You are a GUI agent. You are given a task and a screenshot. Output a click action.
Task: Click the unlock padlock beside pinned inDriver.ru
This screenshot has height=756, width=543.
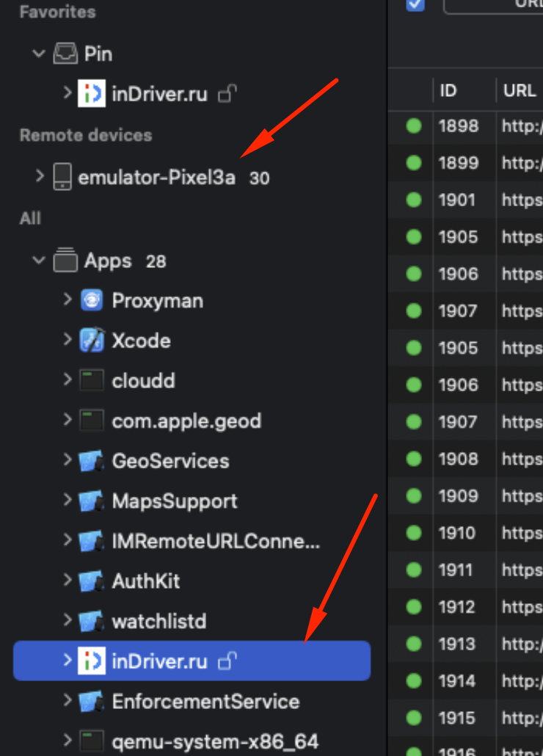pos(227,93)
